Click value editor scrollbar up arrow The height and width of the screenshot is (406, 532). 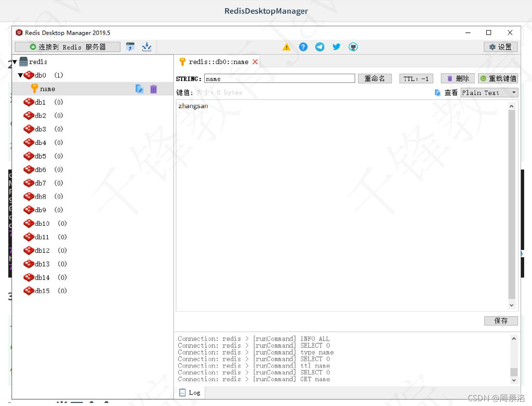click(x=512, y=106)
